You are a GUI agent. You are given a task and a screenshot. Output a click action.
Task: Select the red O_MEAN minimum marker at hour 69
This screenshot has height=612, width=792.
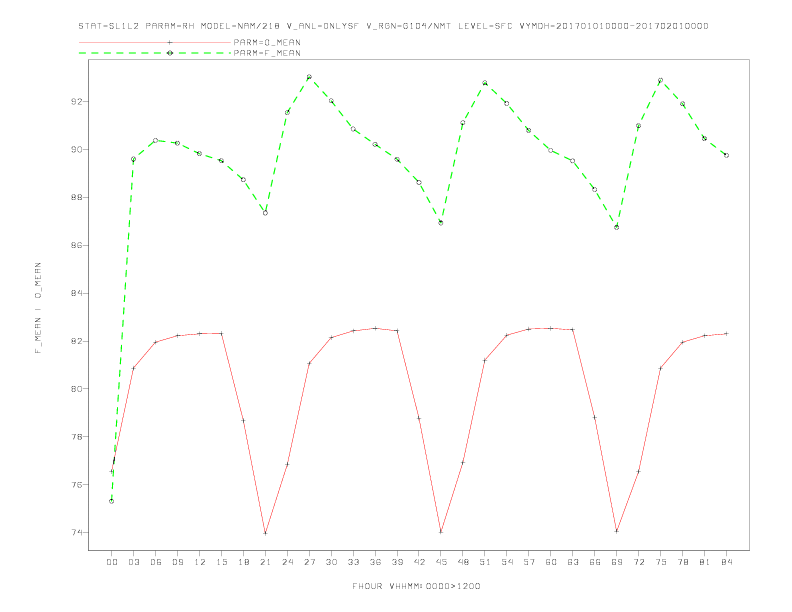tap(617, 531)
